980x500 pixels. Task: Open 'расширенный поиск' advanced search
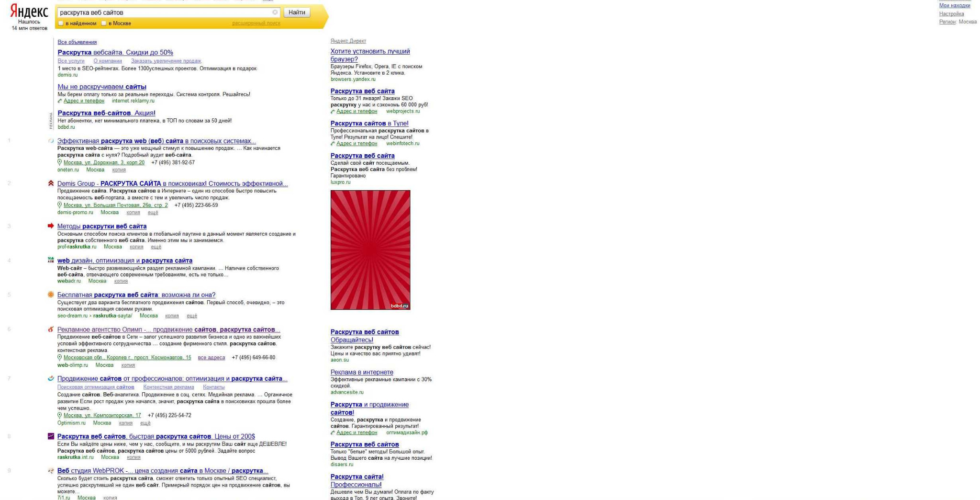click(x=256, y=23)
